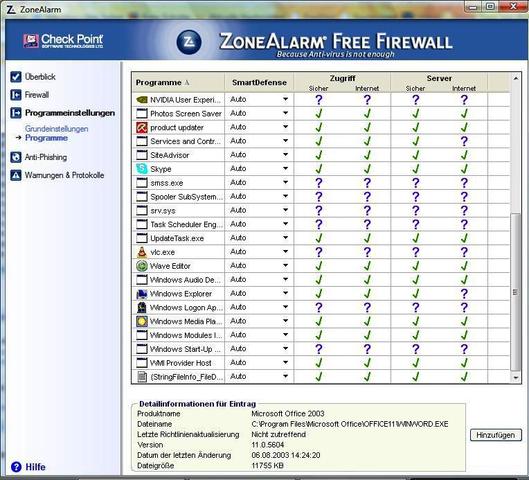This screenshot has height=480, width=529.
Task: Click the Anti-Phishing sidebar icon
Action: click(16, 157)
